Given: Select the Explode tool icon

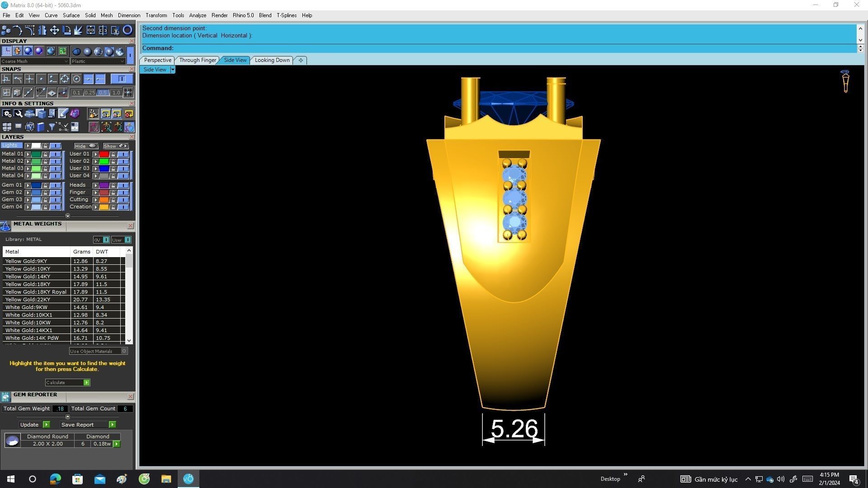Looking at the screenshot, I should pos(78,30).
